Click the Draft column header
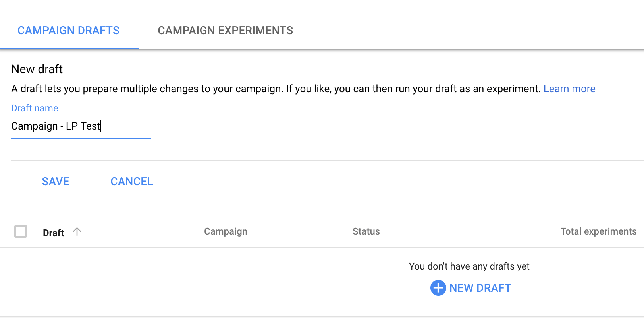Viewport: 644px width, 318px height. point(53,232)
